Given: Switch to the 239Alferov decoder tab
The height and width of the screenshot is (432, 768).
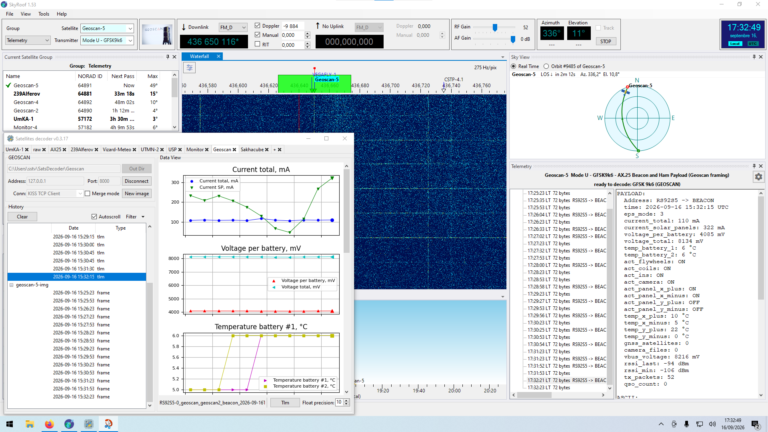Looking at the screenshot, I should [x=81, y=149].
